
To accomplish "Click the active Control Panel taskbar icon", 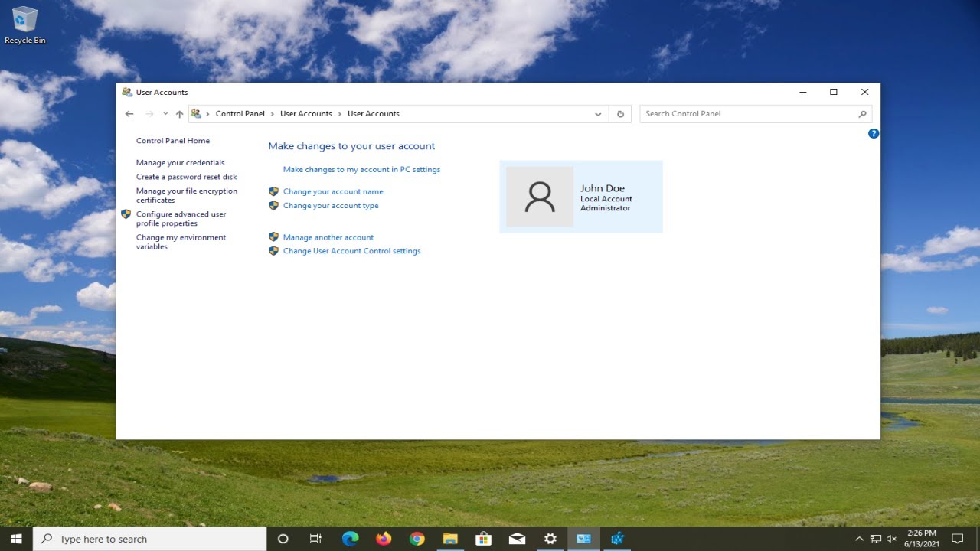I will (x=583, y=539).
